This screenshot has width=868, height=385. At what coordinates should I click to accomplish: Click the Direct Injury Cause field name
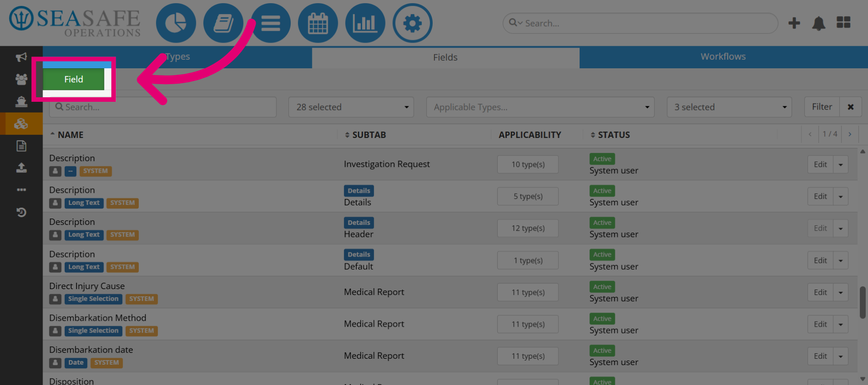click(x=87, y=286)
